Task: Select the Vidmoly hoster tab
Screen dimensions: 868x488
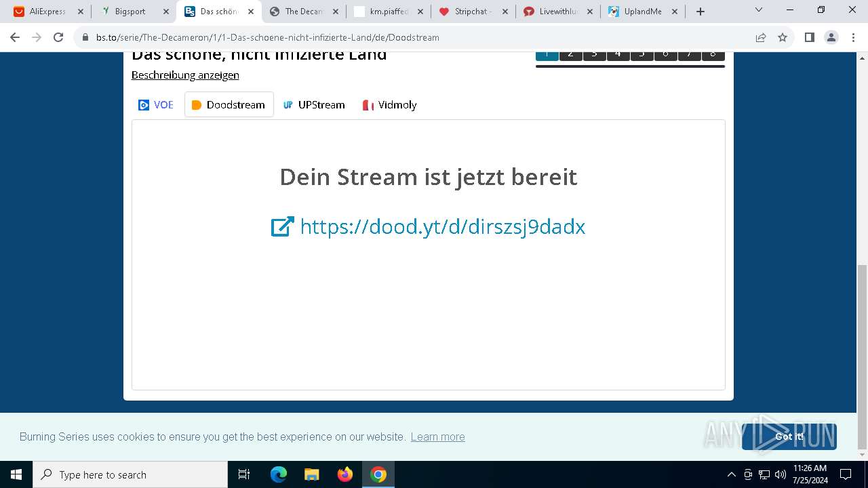Action: 389,105
